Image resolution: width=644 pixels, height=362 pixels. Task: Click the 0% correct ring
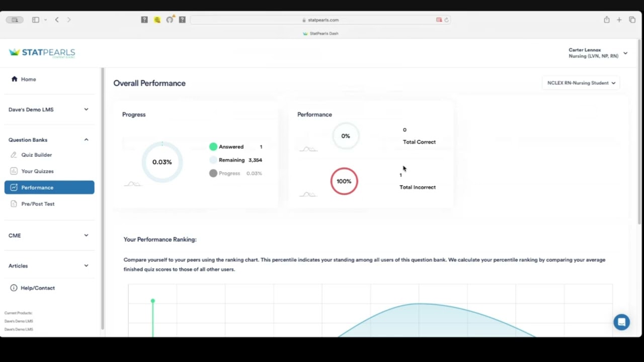coord(346,136)
